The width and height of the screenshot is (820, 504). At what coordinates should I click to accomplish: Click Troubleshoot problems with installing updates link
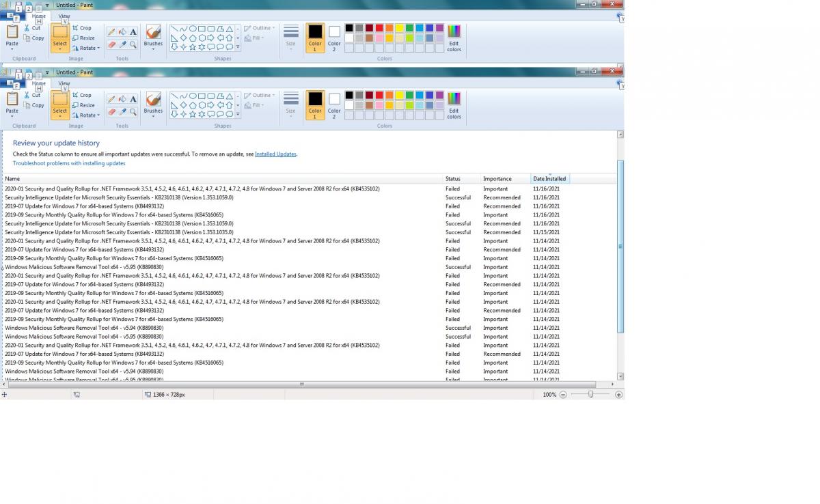tap(69, 163)
